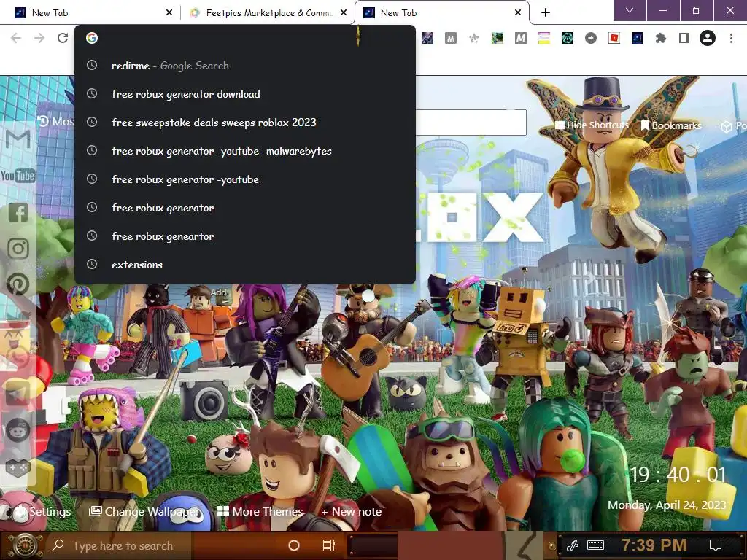This screenshot has width=747, height=560.
Task: Open the touch keyboard tray icon
Action: [595, 545]
